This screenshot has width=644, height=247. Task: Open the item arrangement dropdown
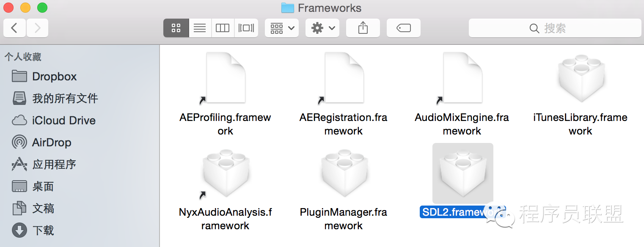(282, 28)
